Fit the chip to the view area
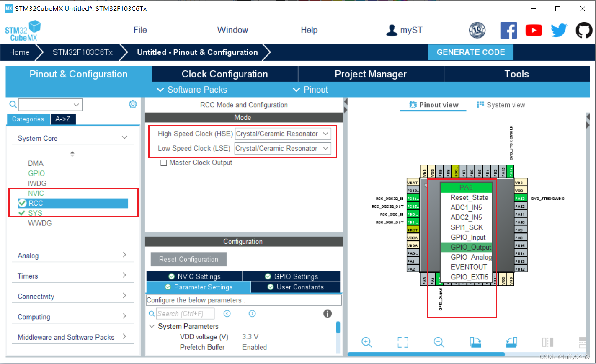Screen dimensions: 596x364 click(x=403, y=342)
